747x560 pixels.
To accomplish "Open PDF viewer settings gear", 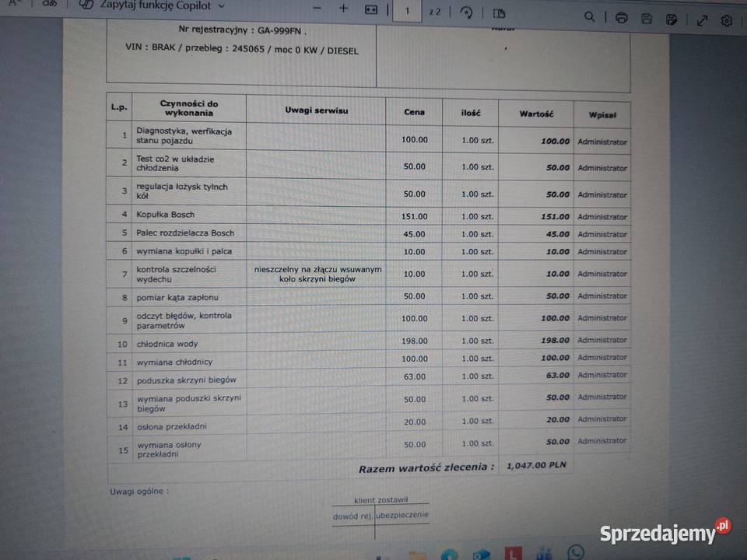I will pos(727,21).
